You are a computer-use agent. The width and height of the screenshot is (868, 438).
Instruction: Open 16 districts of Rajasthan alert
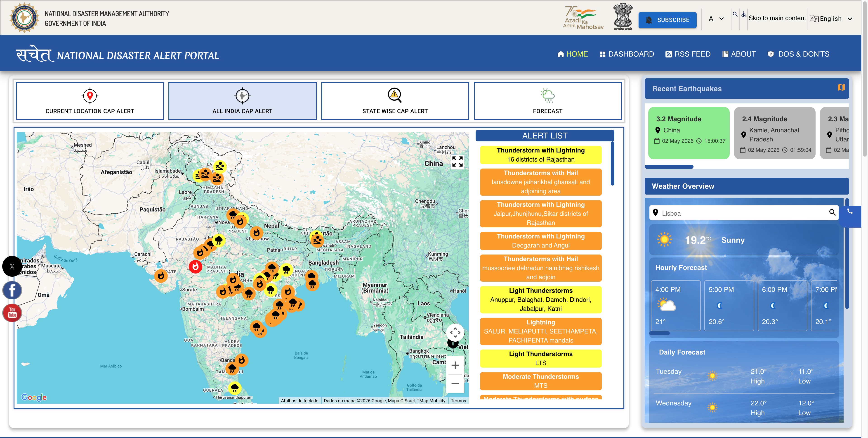pyautogui.click(x=540, y=155)
